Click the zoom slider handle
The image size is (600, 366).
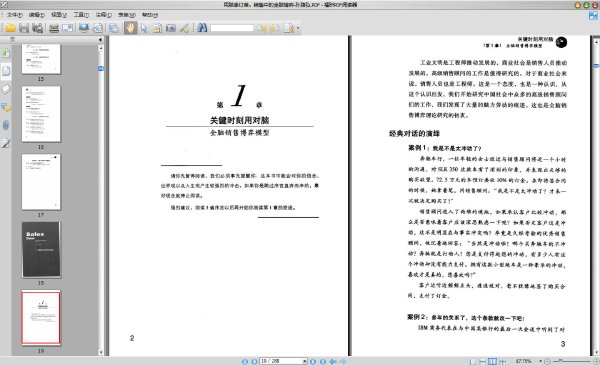(x=561, y=361)
